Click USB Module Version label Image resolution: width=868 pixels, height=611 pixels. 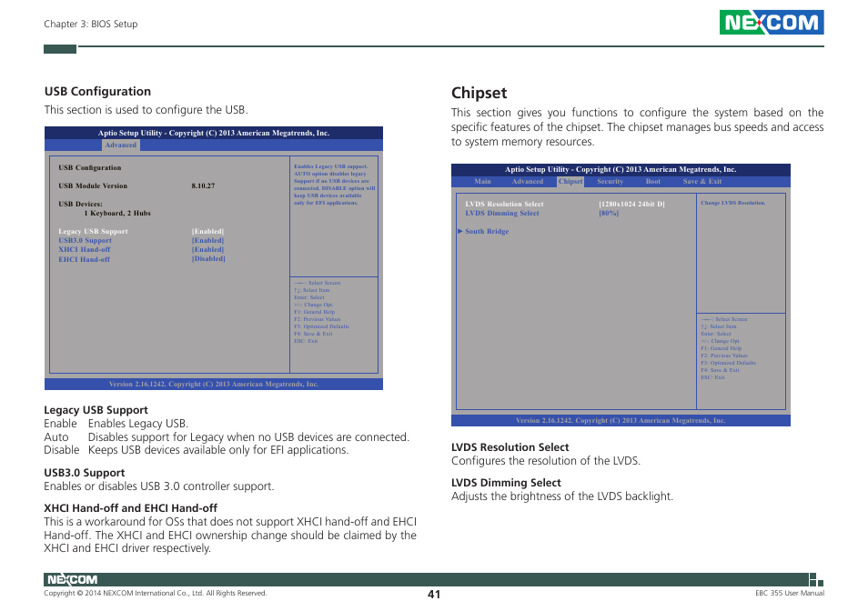click(x=93, y=185)
